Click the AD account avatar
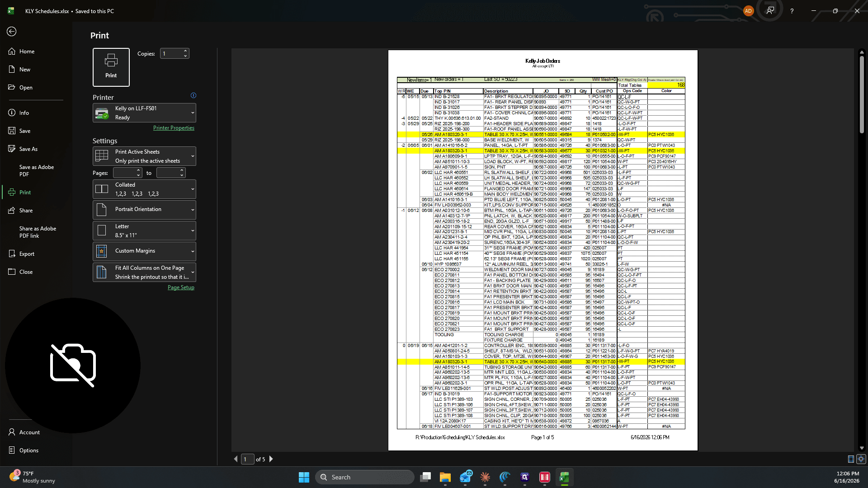The width and height of the screenshot is (868, 488). point(748,11)
